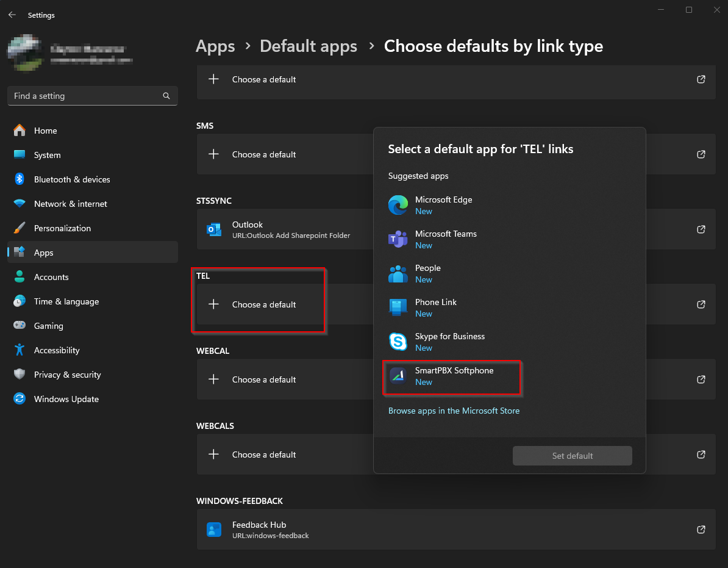Click the WINDOWS-FEEDBACK section heading
The height and width of the screenshot is (568, 728).
[240, 501]
